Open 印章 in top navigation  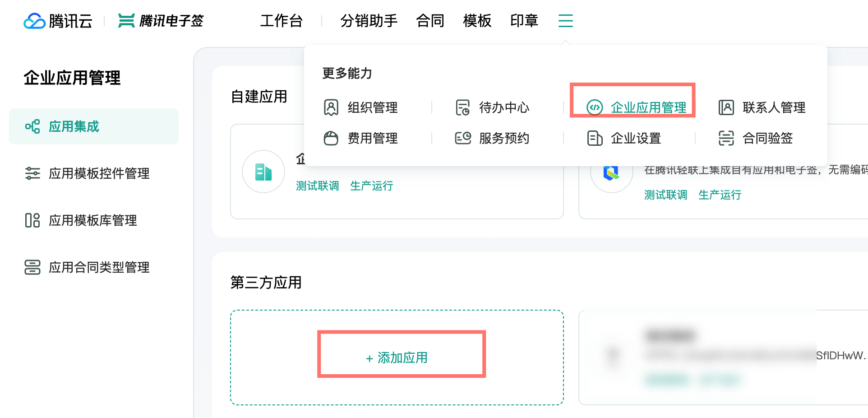coord(524,21)
